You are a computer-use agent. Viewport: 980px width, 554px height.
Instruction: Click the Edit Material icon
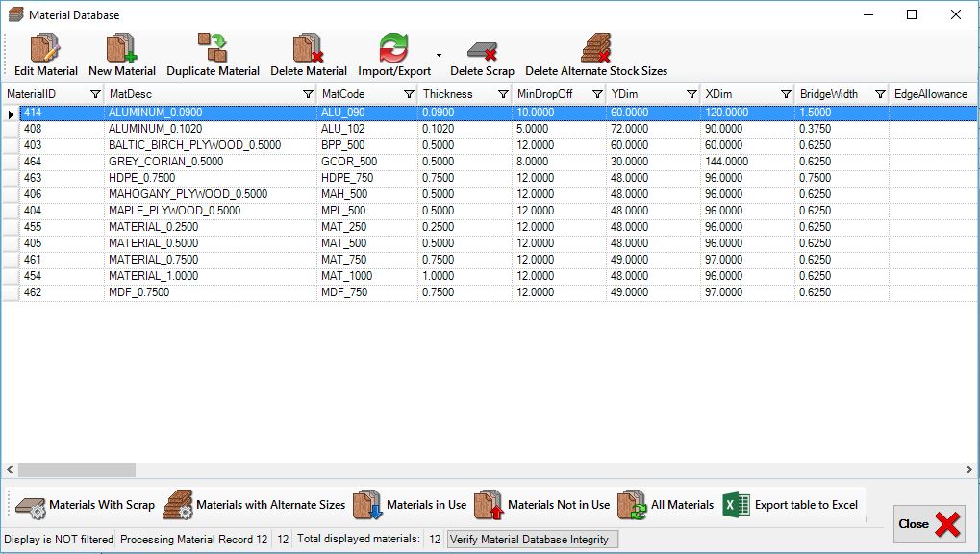pos(45,50)
